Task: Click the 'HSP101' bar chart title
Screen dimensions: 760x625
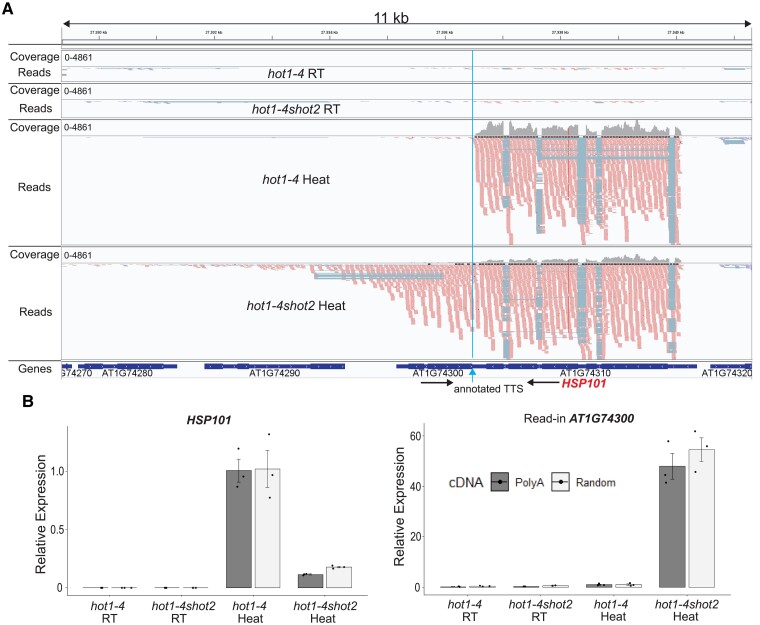Action: pyautogui.click(x=209, y=420)
